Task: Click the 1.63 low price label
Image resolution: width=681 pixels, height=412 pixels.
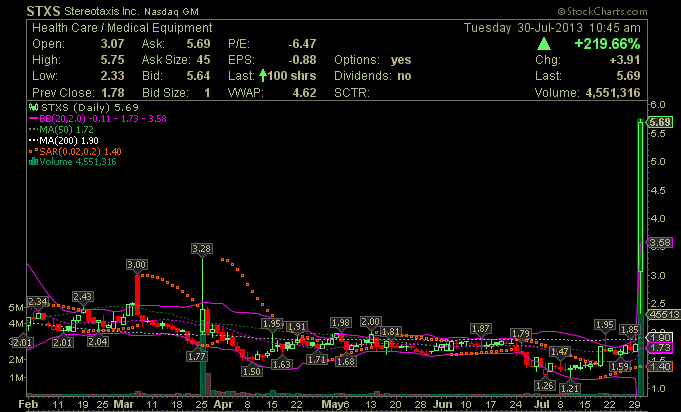Action: tap(281, 364)
